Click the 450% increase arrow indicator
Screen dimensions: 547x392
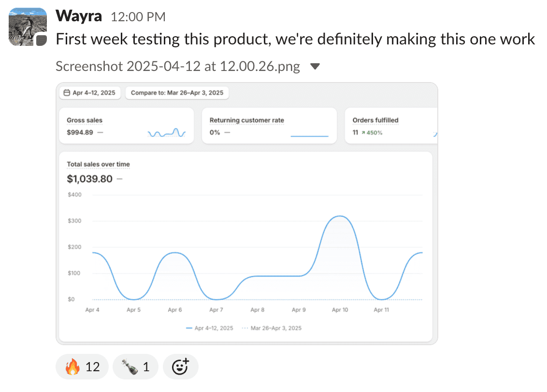[x=362, y=133]
